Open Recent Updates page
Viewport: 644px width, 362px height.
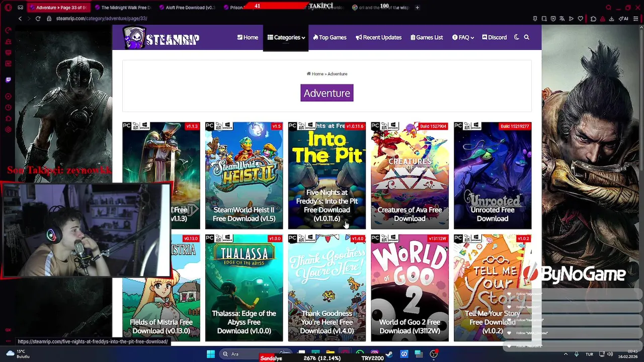tap(378, 37)
